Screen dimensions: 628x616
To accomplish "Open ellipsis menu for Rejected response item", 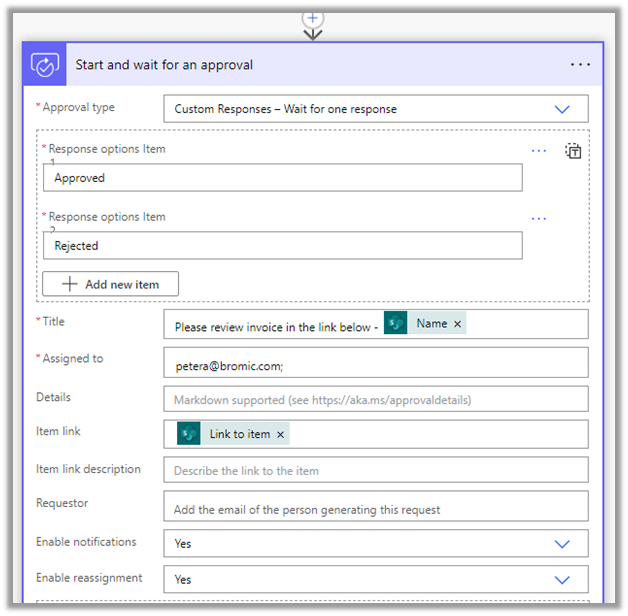I will click(x=539, y=219).
